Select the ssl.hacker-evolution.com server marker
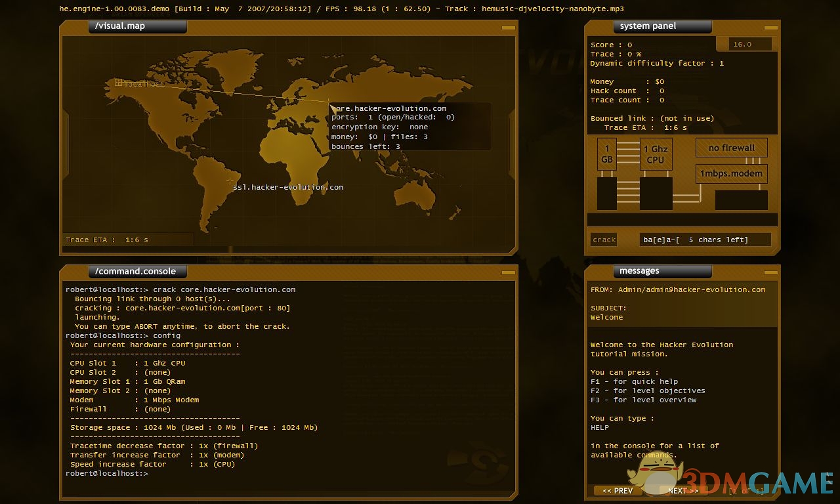The height and width of the screenshot is (504, 840). click(x=230, y=180)
